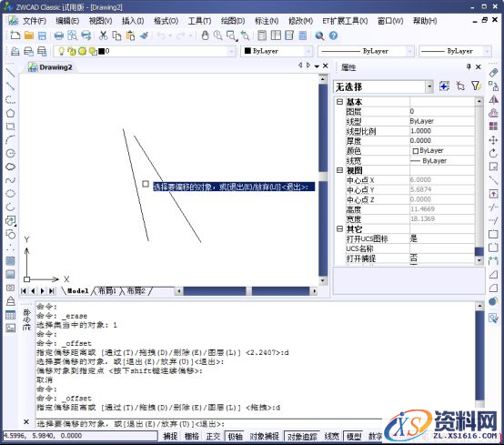This screenshot has width=504, height=445.
Task: Open the ByLayer linetype dropdown
Action: [x=410, y=51]
